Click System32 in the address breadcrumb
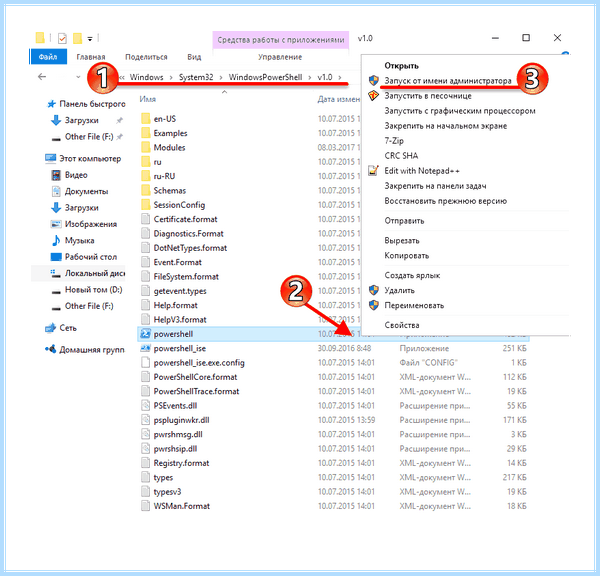The width and height of the screenshot is (600, 576). click(196, 77)
